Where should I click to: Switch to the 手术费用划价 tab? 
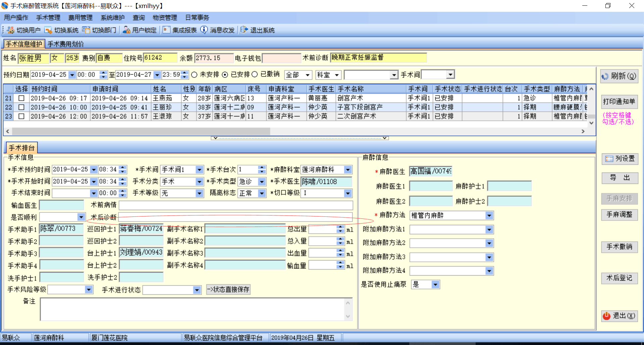pos(66,44)
